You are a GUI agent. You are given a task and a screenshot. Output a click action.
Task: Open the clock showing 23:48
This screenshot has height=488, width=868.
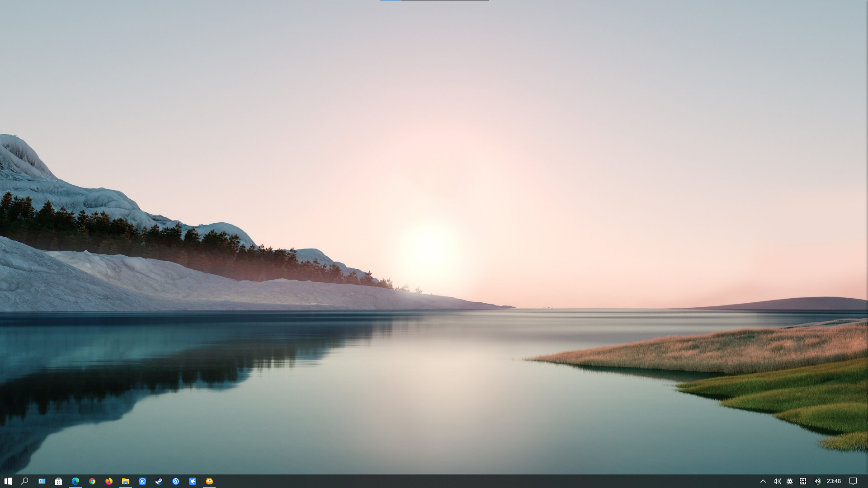pos(834,481)
